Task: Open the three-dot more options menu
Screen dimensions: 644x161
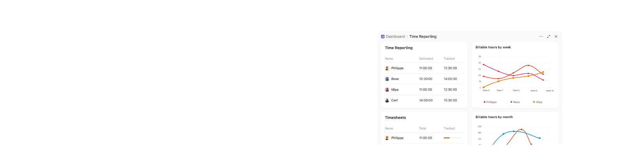Action: (541, 37)
